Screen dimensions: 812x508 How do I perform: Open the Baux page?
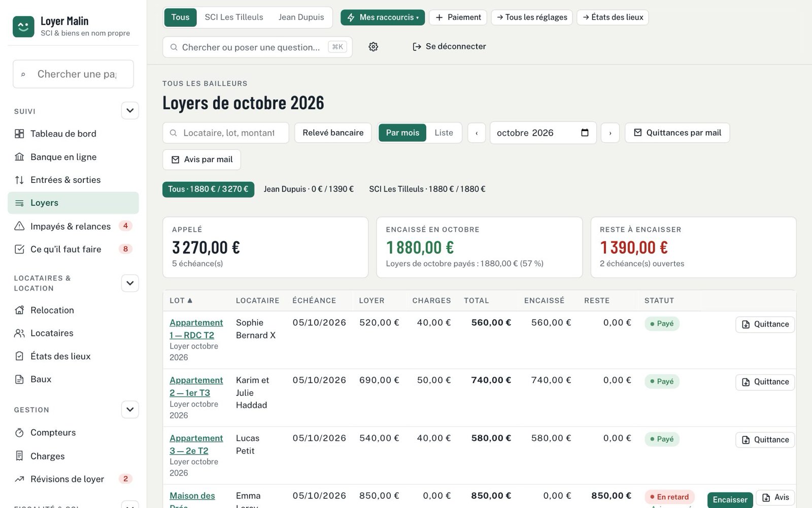click(73, 379)
